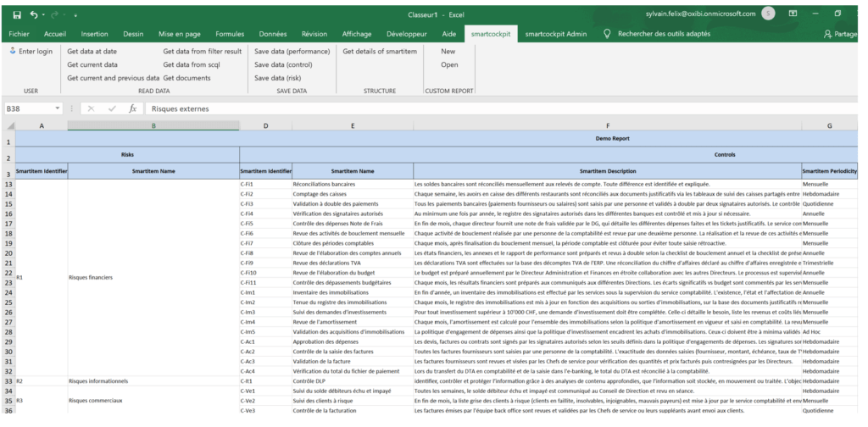
Task: Click the confirm checkmark in formula bar
Action: pos(112,108)
